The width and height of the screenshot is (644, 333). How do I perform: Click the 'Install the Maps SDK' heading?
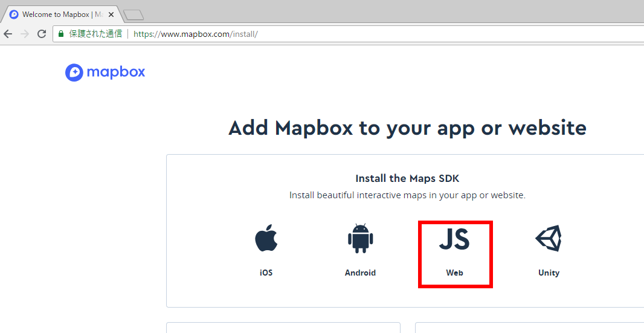[x=407, y=178]
